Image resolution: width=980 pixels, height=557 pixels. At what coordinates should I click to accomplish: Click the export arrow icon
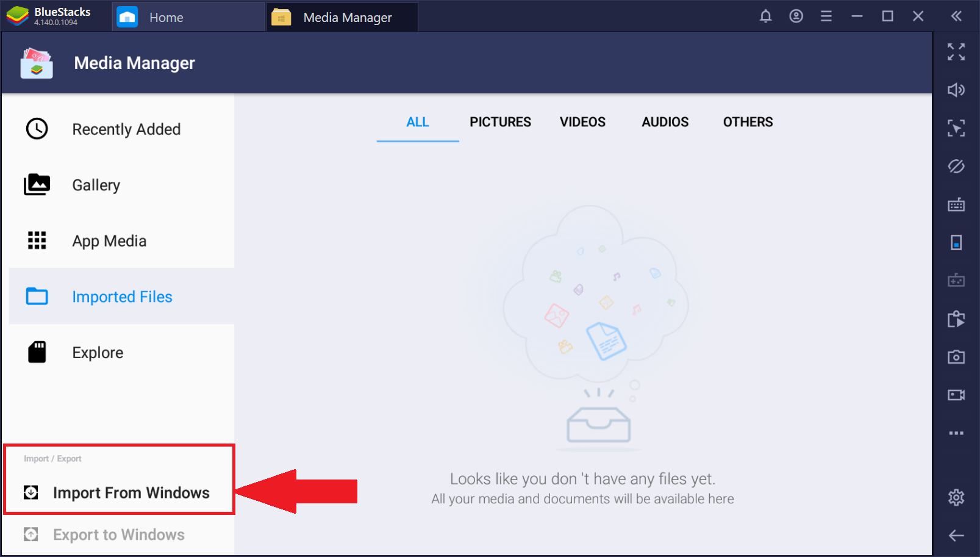(31, 534)
